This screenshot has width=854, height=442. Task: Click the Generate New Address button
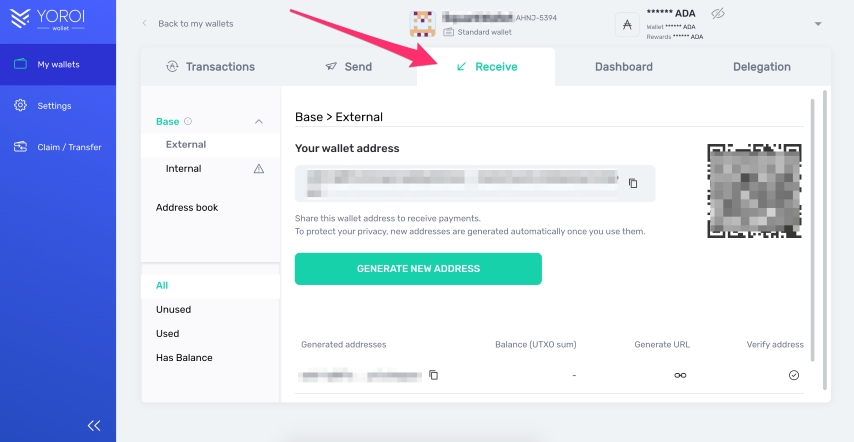[x=418, y=269]
